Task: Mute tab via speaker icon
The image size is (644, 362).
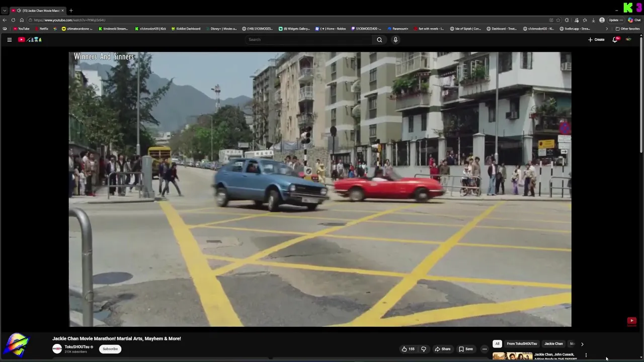Action: click(x=19, y=11)
